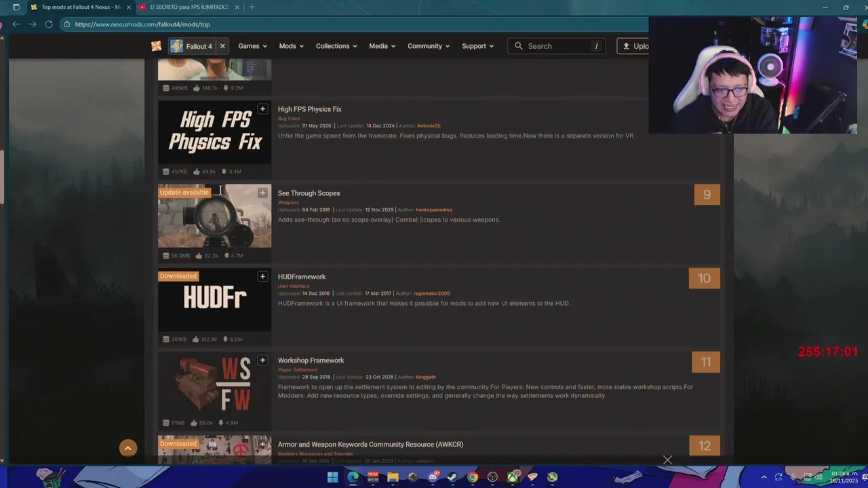The width and height of the screenshot is (868, 488).
Task: Open HUDFramework thumbnail image
Action: [x=214, y=300]
